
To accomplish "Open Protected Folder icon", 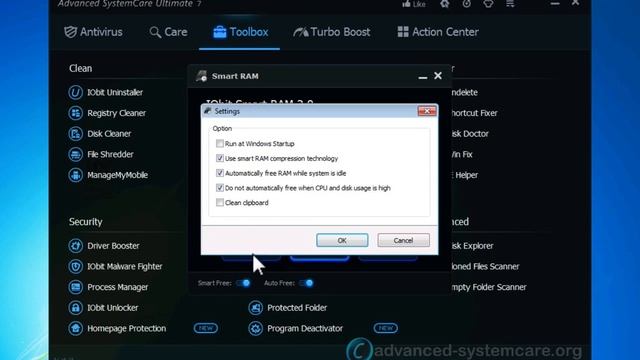I will click(256, 308).
